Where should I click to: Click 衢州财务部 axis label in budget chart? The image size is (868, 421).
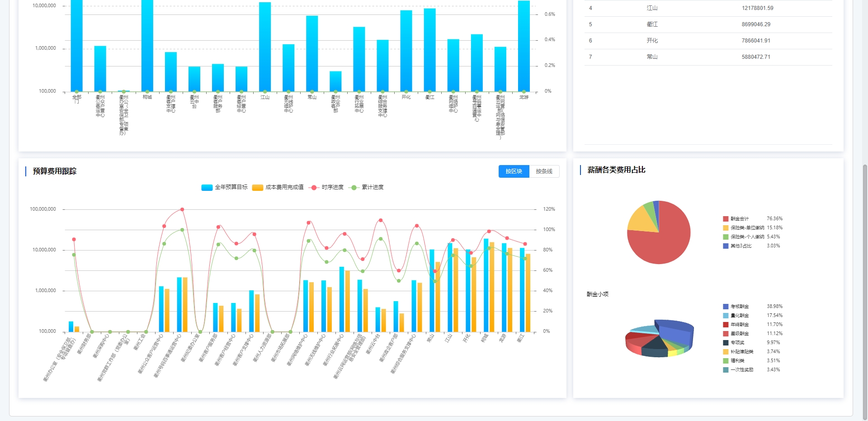pos(84,344)
